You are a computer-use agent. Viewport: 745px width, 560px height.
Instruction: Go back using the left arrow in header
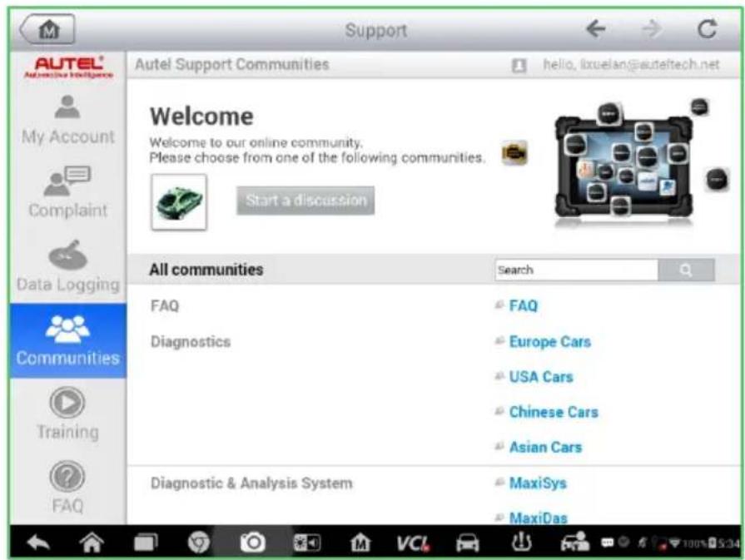[595, 29]
